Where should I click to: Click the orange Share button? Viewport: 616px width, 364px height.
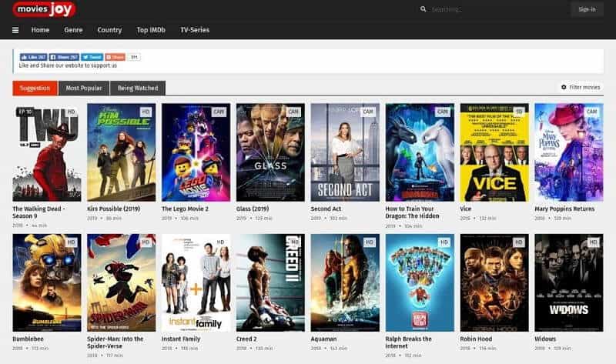(115, 57)
